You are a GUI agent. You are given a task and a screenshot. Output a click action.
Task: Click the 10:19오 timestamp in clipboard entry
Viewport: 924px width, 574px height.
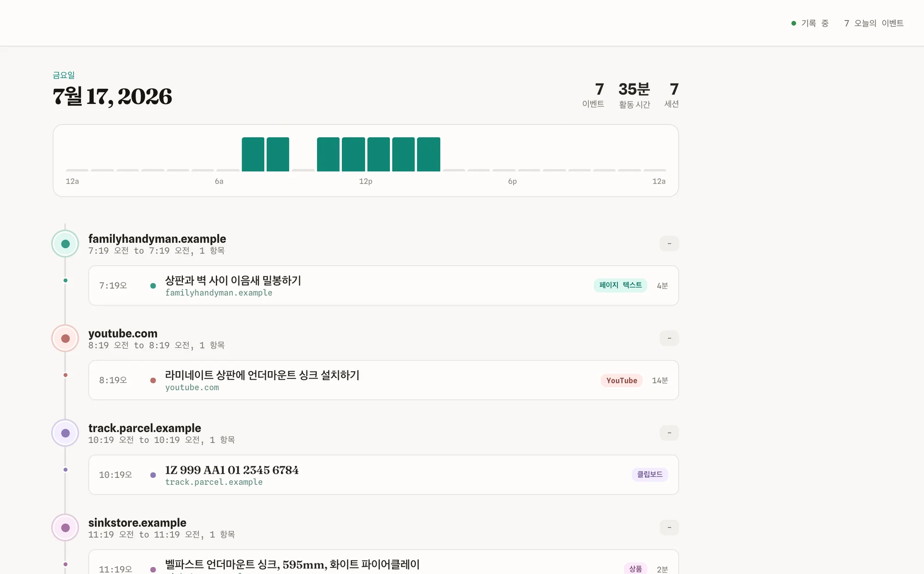point(115,475)
